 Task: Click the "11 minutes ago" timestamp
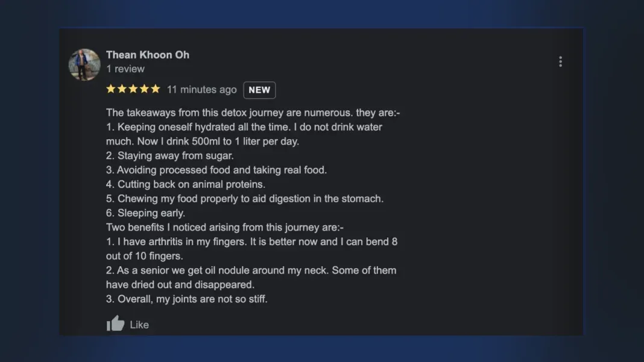[x=201, y=90]
